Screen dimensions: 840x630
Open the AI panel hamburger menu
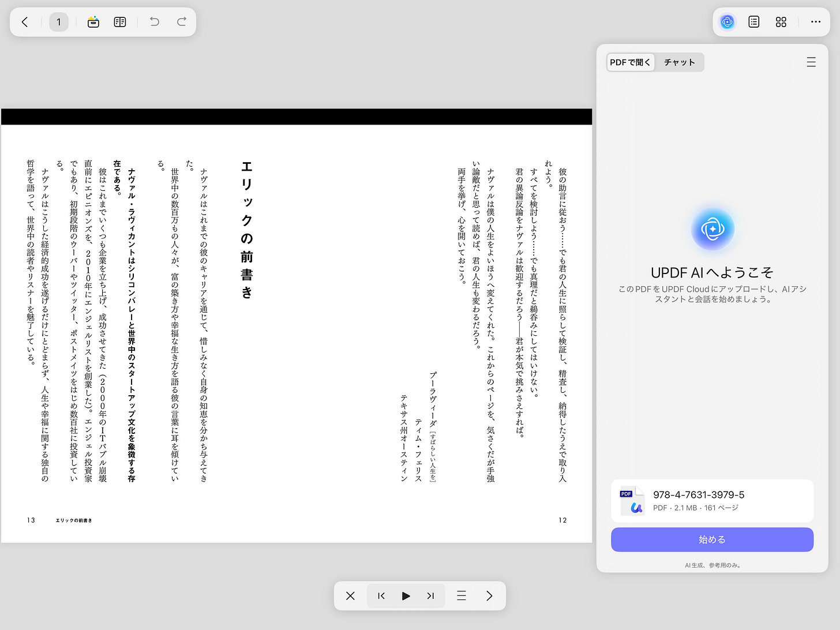[811, 62]
